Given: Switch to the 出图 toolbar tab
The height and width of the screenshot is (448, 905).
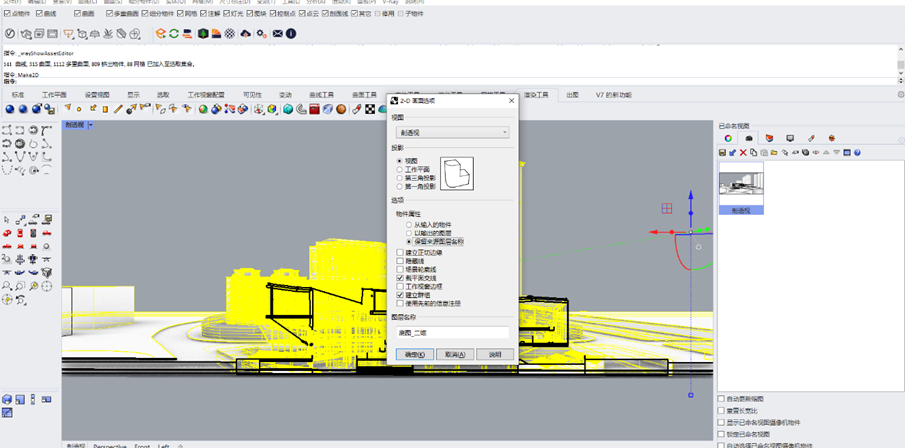Looking at the screenshot, I should click(x=573, y=95).
